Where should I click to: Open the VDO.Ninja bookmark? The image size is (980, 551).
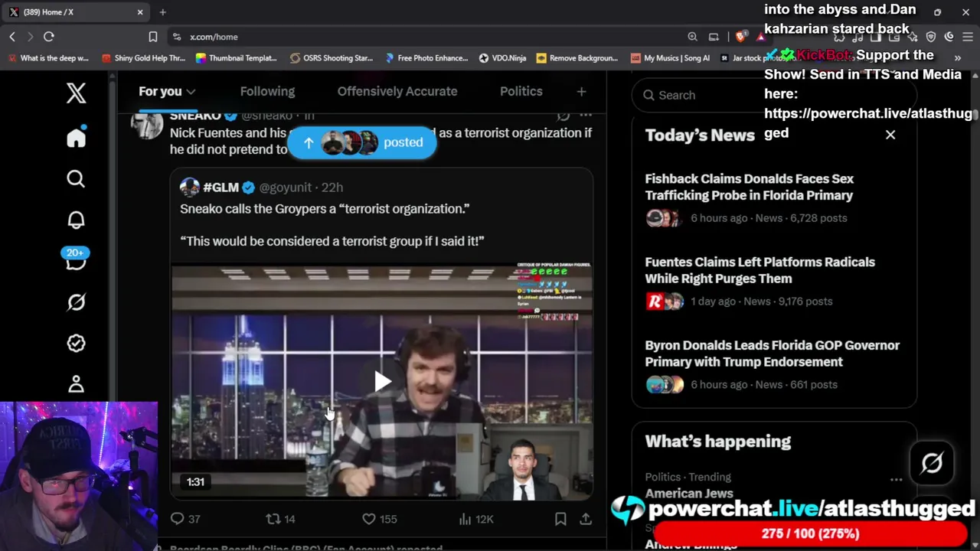tap(502, 58)
